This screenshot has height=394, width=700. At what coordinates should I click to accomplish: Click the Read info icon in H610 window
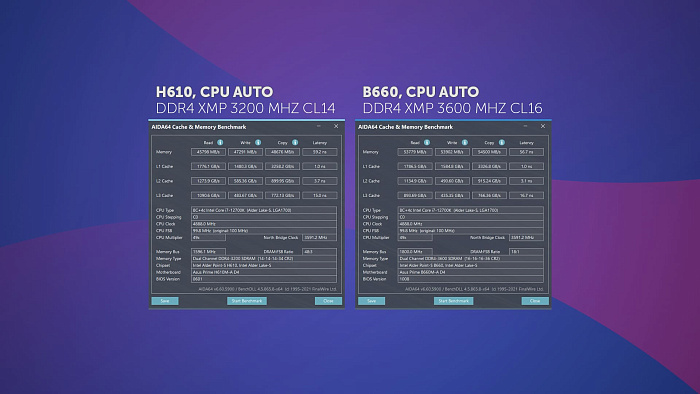click(220, 142)
